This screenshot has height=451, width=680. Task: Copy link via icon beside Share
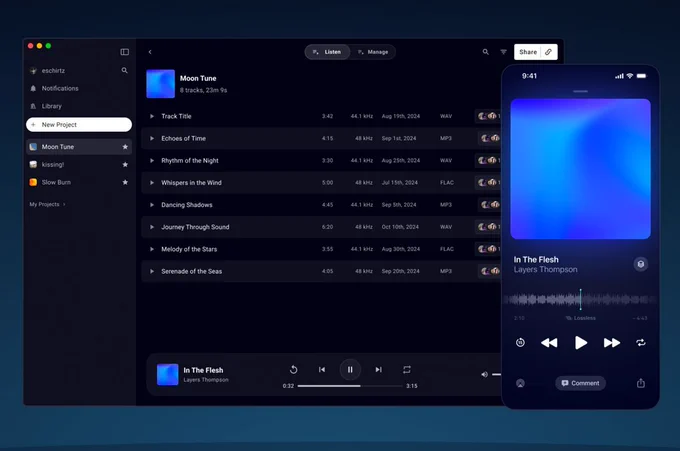tap(549, 52)
